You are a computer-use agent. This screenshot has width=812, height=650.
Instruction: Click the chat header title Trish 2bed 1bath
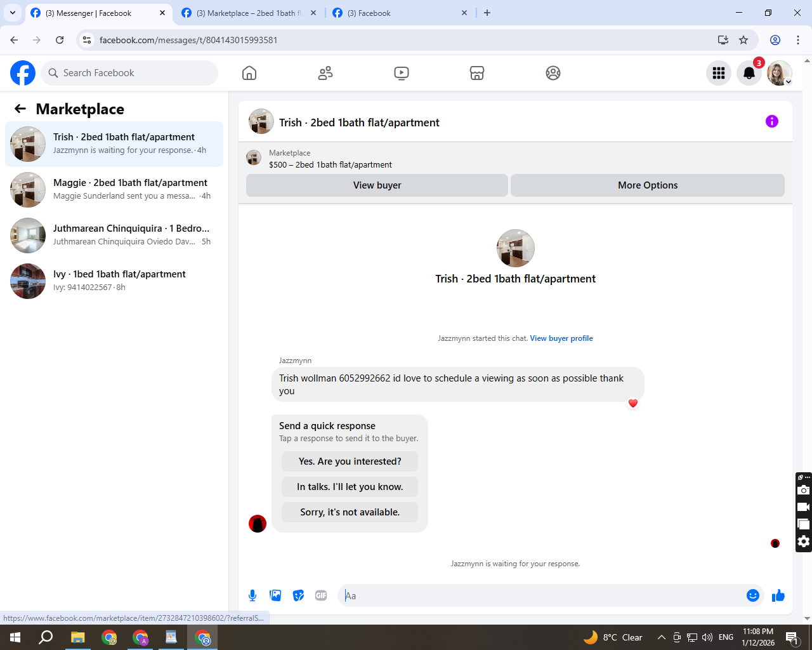359,123
